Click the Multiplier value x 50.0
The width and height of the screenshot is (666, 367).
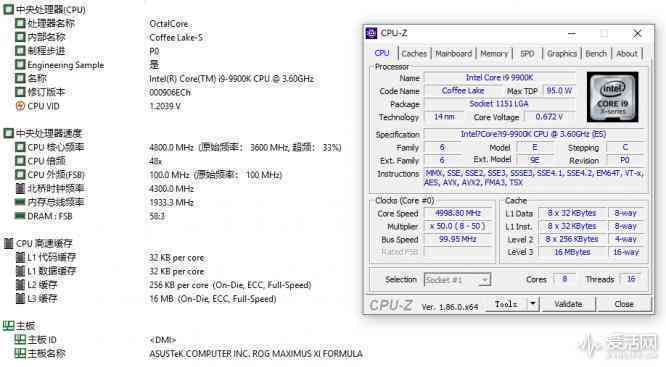(458, 226)
